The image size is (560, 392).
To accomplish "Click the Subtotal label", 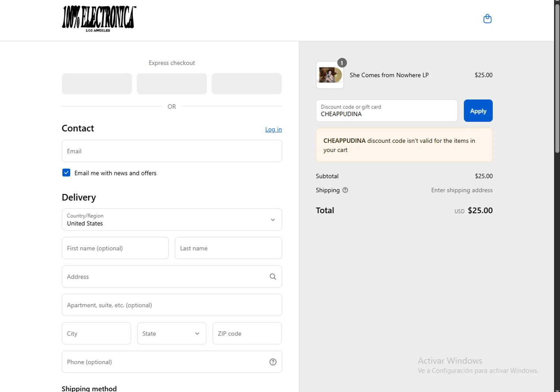I will point(327,176).
